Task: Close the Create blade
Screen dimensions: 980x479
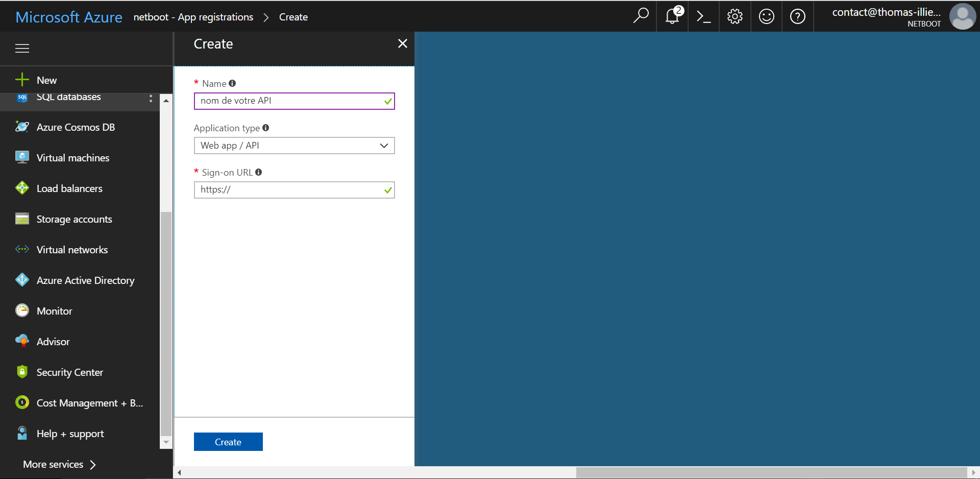Action: point(402,43)
